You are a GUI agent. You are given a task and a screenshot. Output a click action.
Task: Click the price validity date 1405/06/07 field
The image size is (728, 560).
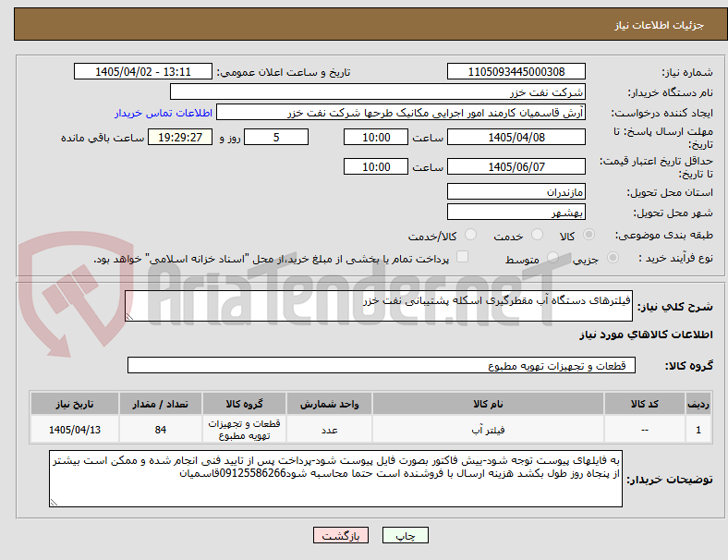click(x=516, y=166)
